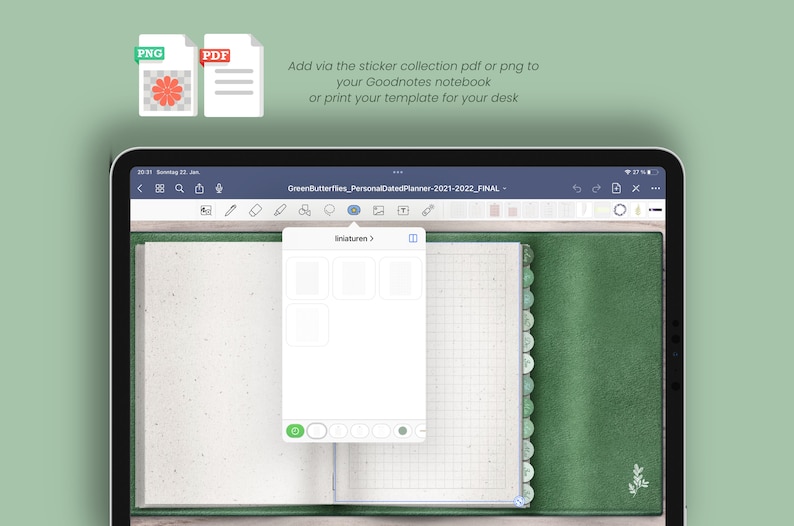Check the battery icon in the status bar

click(653, 172)
